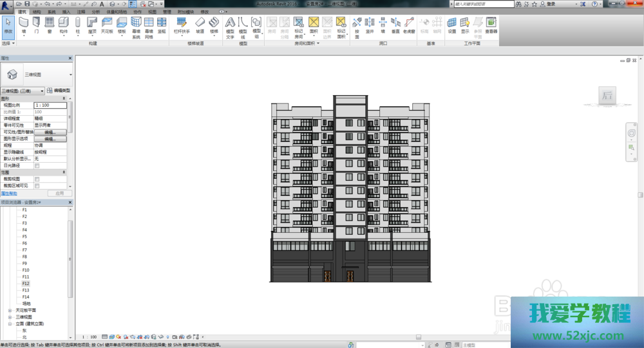Open the Properties help (属性帮助) link
The image size is (644, 348).
click(8, 193)
